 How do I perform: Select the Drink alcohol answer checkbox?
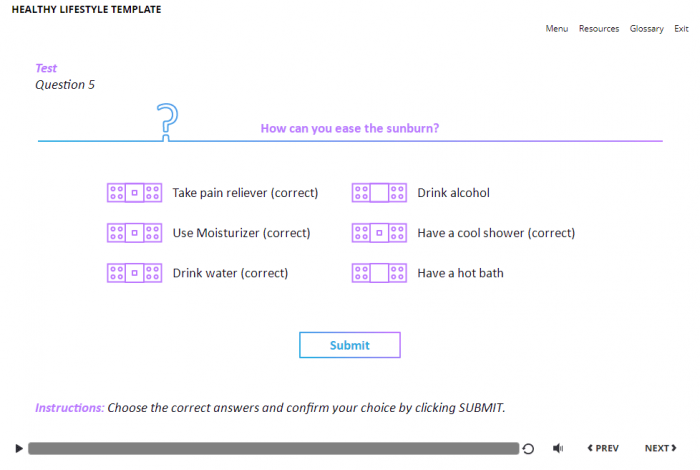point(379,193)
